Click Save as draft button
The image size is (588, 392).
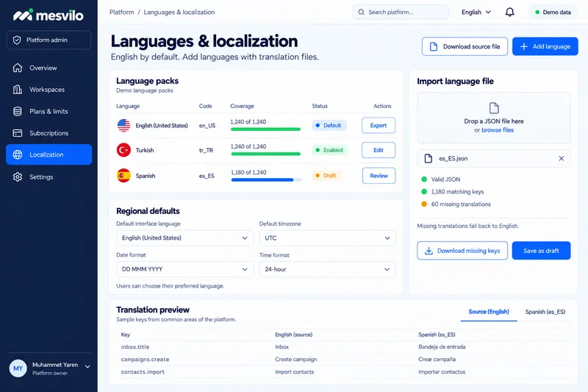pyautogui.click(x=541, y=251)
